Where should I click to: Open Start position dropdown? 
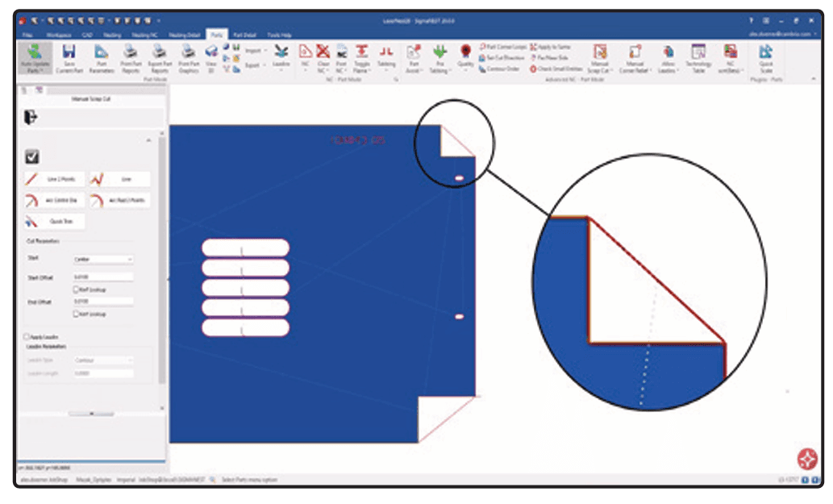(x=103, y=259)
